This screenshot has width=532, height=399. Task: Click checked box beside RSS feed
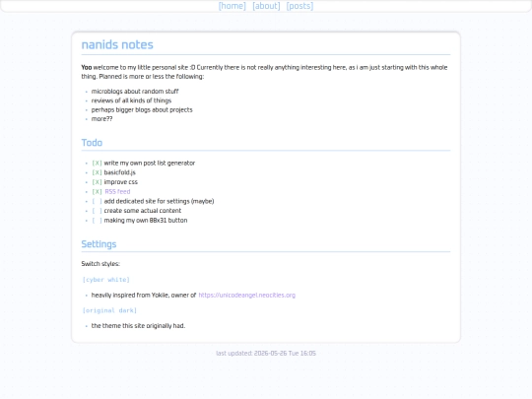[x=97, y=192]
